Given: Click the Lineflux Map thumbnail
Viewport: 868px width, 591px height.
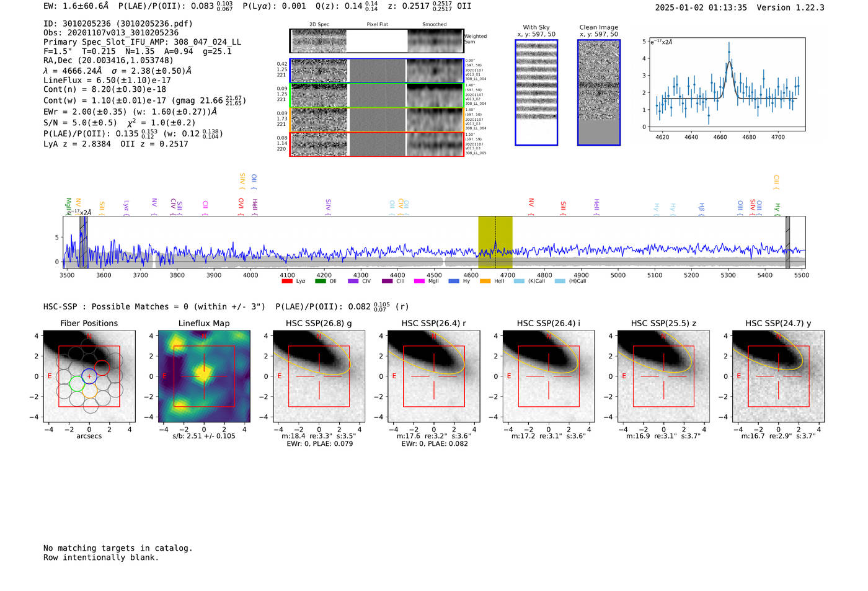Looking at the screenshot, I should 204,376.
